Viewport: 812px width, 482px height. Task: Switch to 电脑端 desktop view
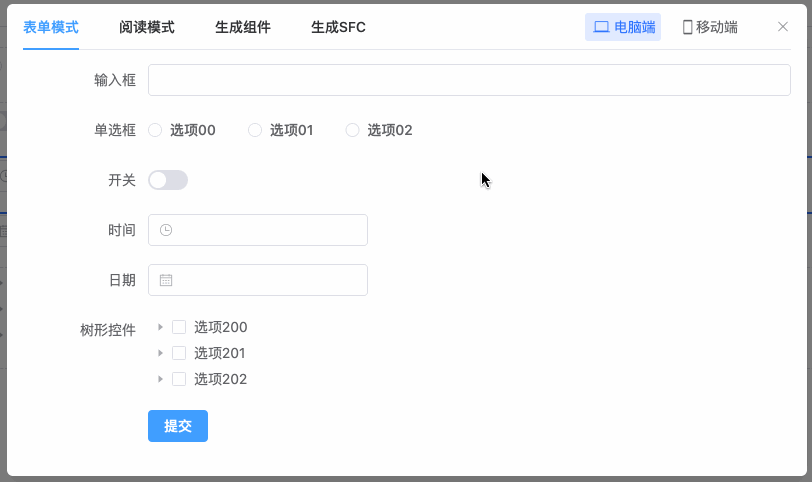(623, 27)
